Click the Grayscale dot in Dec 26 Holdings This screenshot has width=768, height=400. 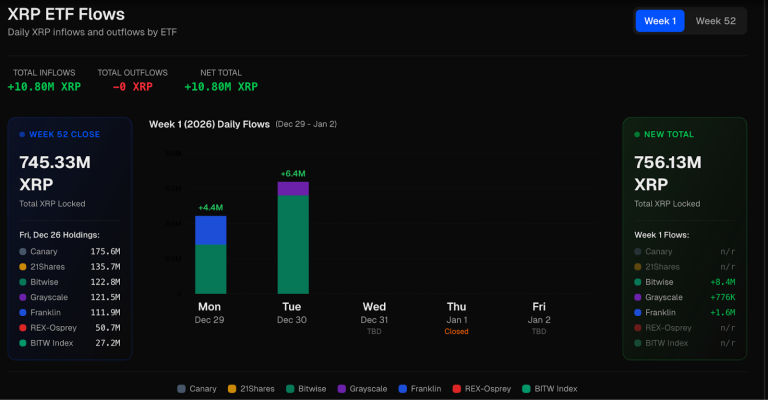[24, 297]
